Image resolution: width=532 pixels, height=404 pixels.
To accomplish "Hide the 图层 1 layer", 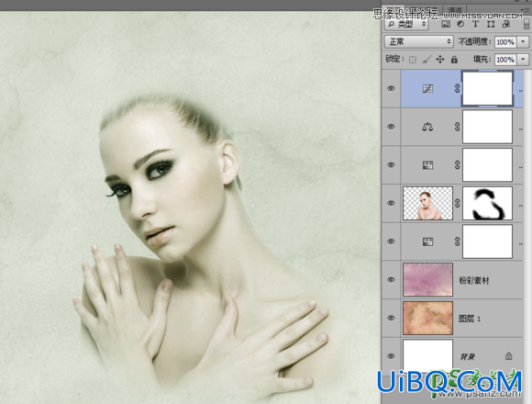I will (x=391, y=318).
